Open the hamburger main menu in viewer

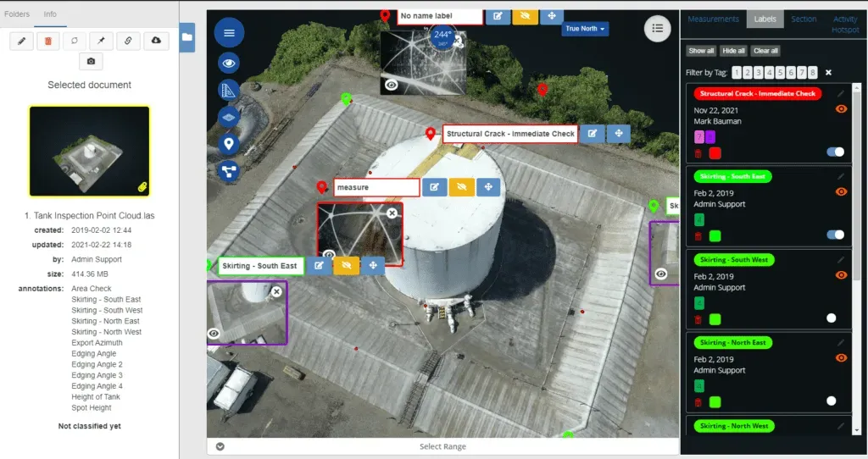point(229,33)
